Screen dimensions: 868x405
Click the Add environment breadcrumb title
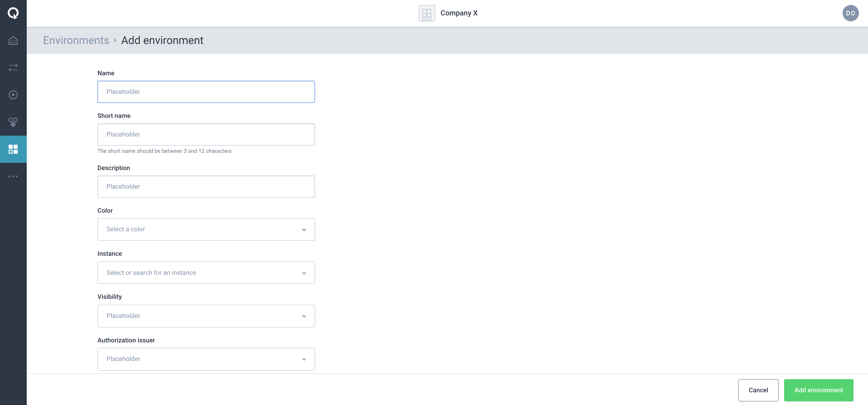pyautogui.click(x=162, y=40)
